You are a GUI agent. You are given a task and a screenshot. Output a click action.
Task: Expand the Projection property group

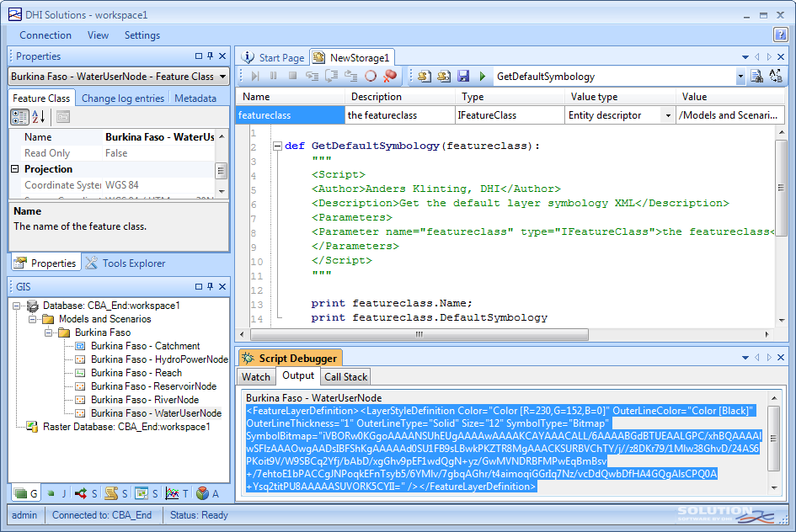click(16, 168)
